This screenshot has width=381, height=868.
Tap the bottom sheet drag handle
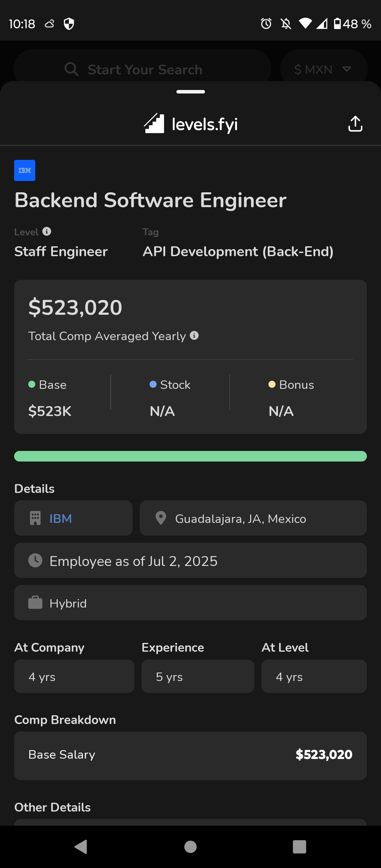[x=190, y=92]
